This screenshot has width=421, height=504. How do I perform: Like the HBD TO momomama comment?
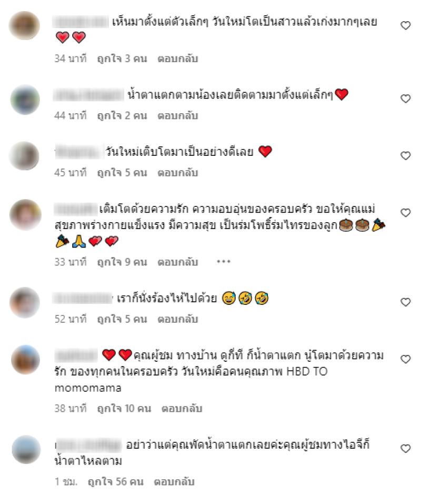(406, 359)
